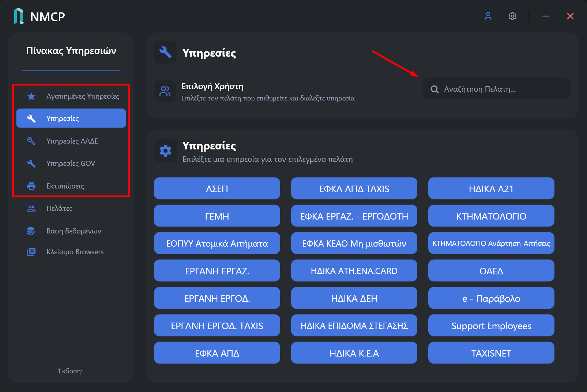The image size is (587, 392).
Task: Click the people icon next to Πελάτες
Action: 31,208
